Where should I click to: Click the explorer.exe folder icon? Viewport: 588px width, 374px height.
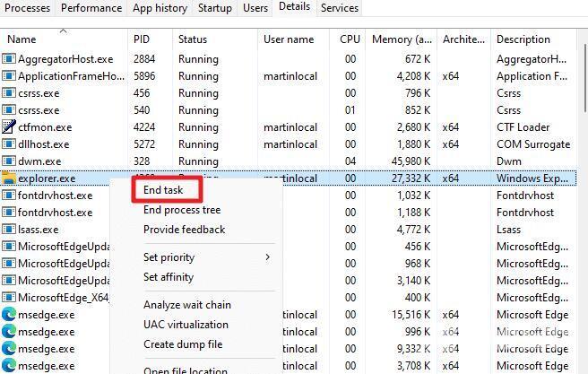[8, 178]
